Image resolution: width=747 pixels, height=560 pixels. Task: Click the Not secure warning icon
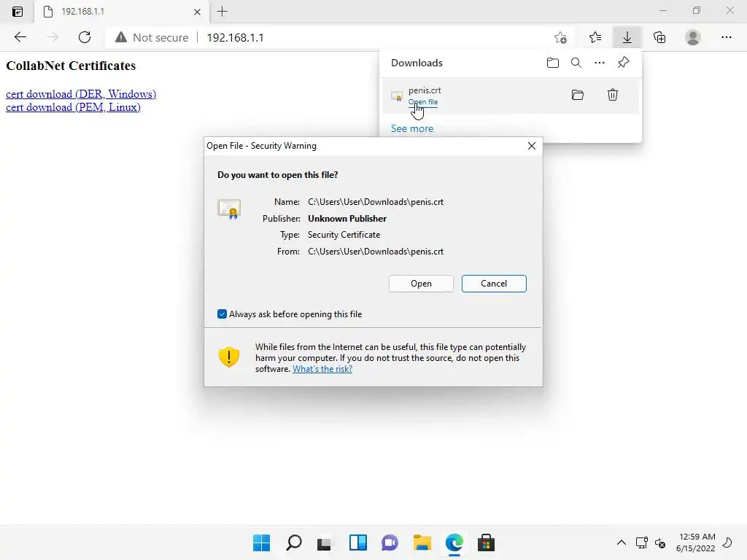coord(121,37)
